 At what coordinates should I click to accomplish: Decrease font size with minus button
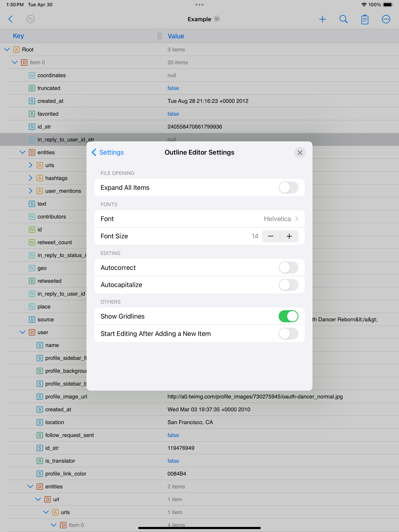tap(271, 236)
